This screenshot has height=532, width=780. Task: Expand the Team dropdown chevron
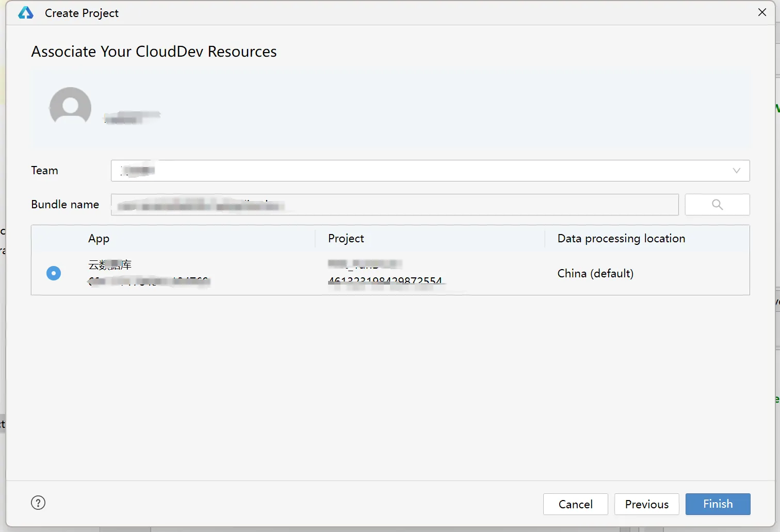(736, 171)
